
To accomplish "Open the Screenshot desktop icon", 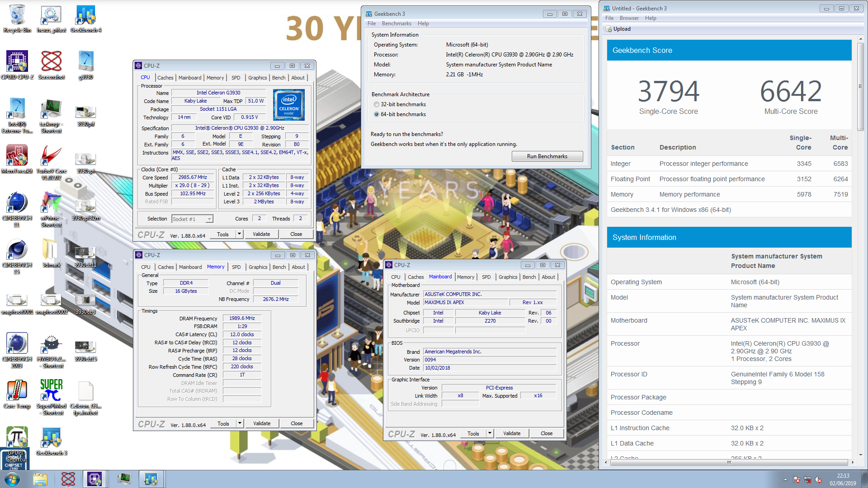I will click(x=52, y=65).
